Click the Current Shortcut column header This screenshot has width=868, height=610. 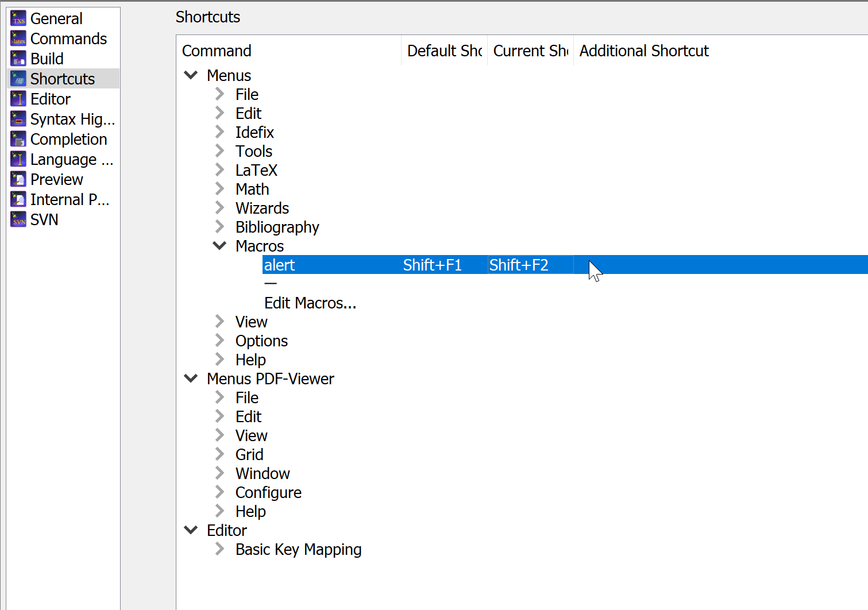pos(528,51)
